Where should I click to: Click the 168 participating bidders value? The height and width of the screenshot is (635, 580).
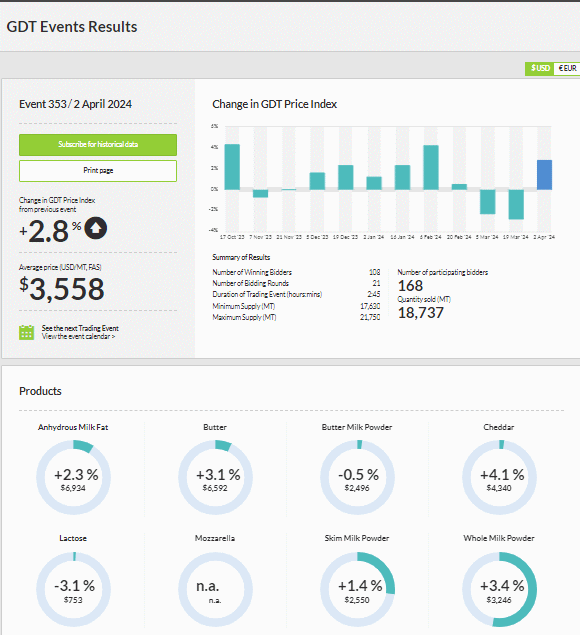tap(410, 286)
